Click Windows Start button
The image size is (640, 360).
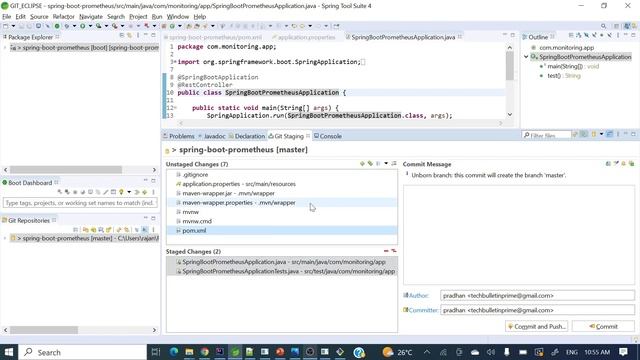9,352
